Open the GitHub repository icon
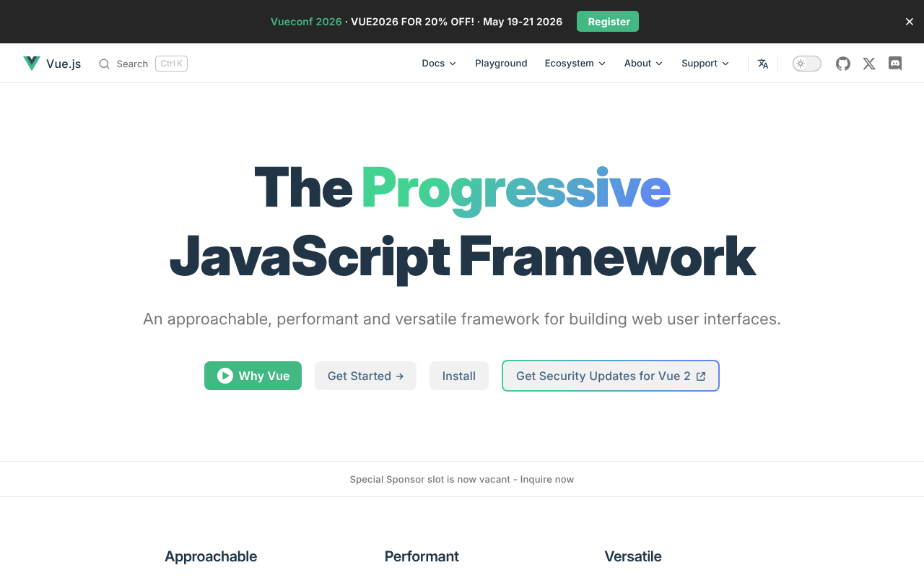 843,64
